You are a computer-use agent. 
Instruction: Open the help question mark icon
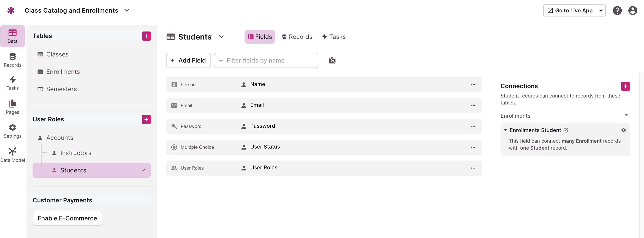(617, 10)
